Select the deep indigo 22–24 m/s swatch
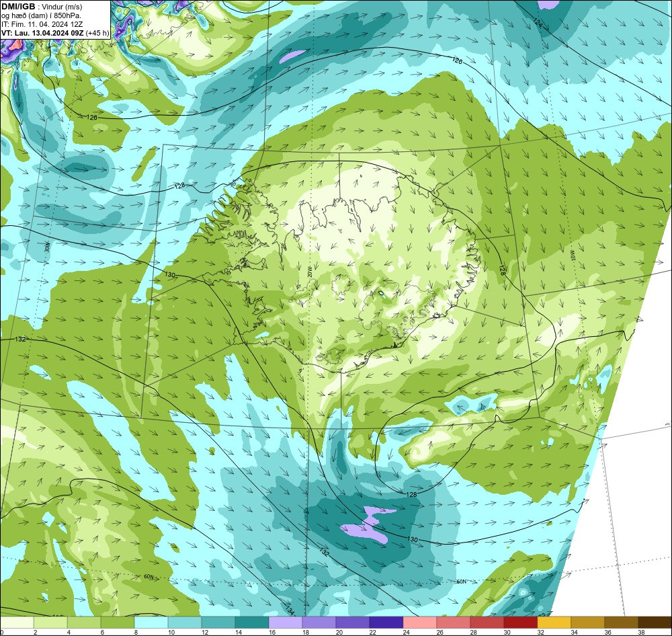Screen dimensions: 672x636 [386, 622]
